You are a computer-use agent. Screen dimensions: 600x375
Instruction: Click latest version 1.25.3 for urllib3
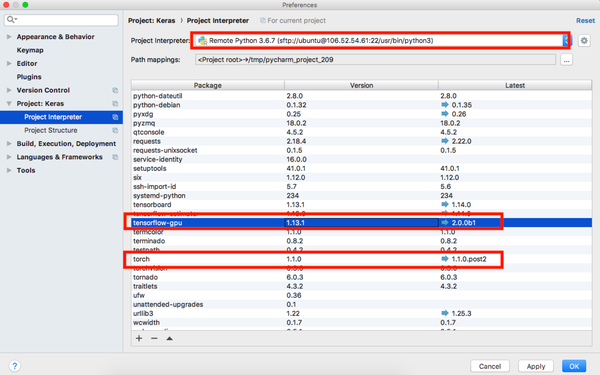tap(461, 313)
